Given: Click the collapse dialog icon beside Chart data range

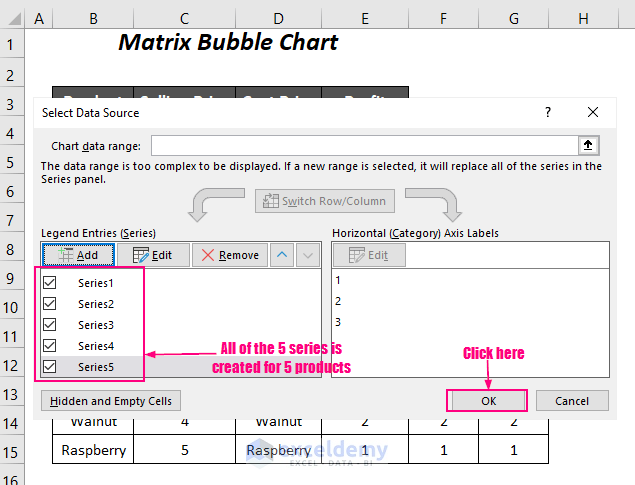Looking at the screenshot, I should coord(588,145).
